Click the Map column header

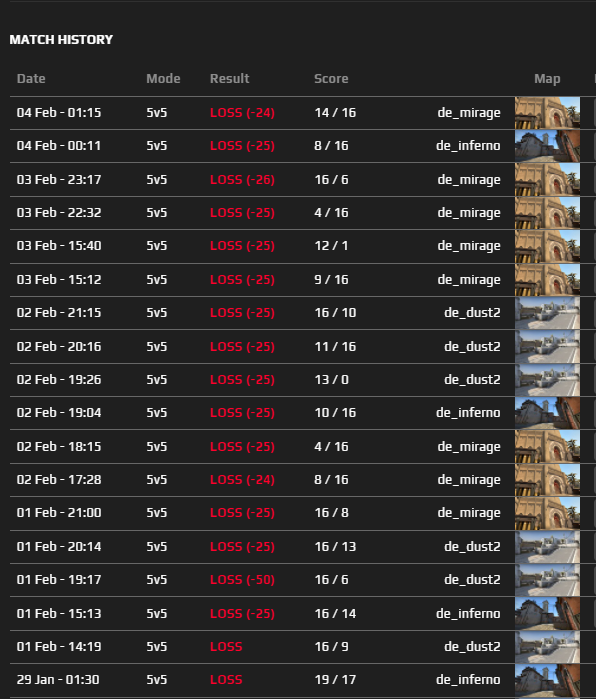tap(547, 79)
